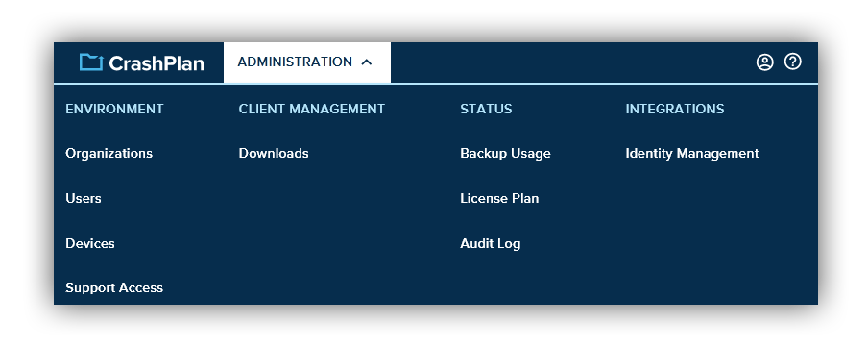The width and height of the screenshot is (868, 347).
Task: Select Devices in the Environment column
Action: pos(89,243)
